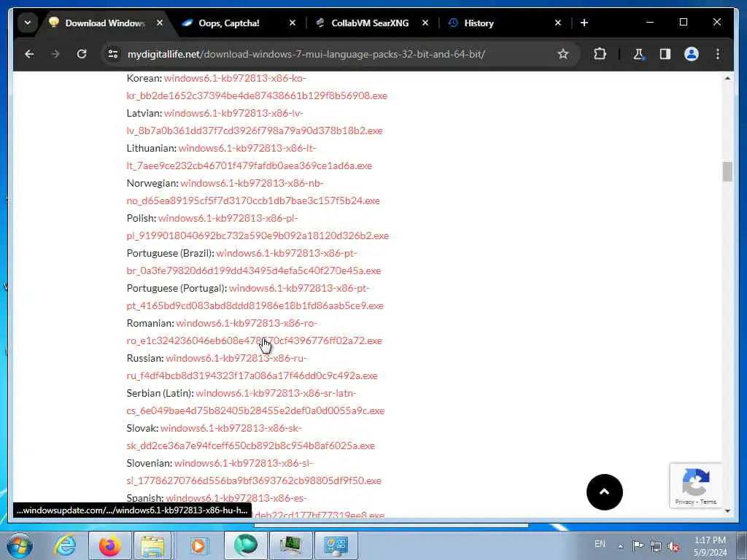The image size is (747, 560).
Task: Download the Portuguese (Brazil) language pack
Action: click(254, 262)
